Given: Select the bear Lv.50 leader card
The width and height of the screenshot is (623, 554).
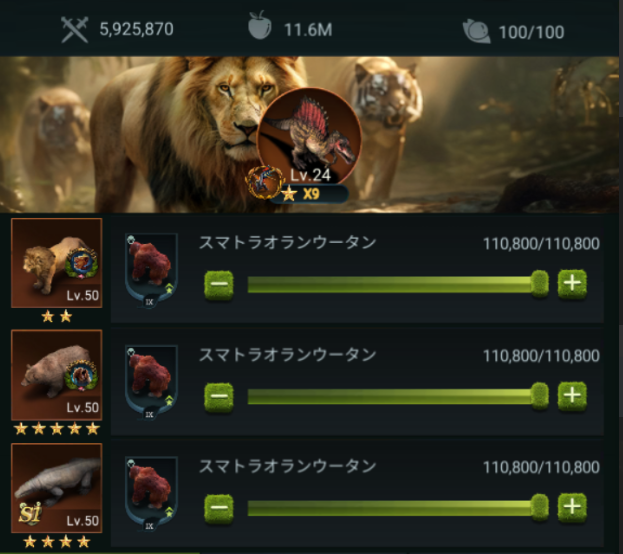Looking at the screenshot, I should (56, 375).
